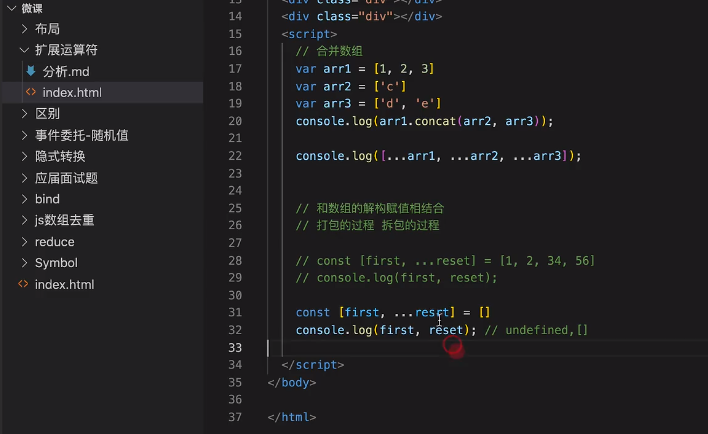Click the commented const line 28
The width and height of the screenshot is (708, 434).
click(445, 261)
